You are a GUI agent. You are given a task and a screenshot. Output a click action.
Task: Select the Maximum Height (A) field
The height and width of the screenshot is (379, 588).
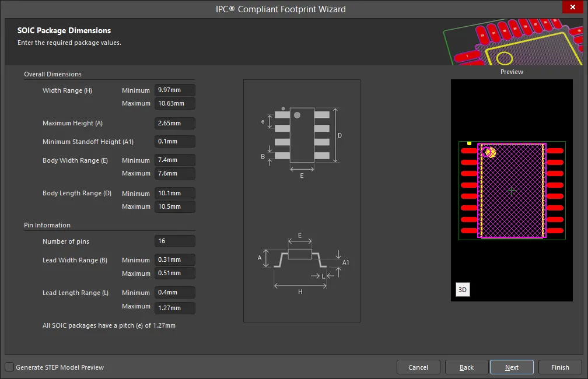click(175, 123)
